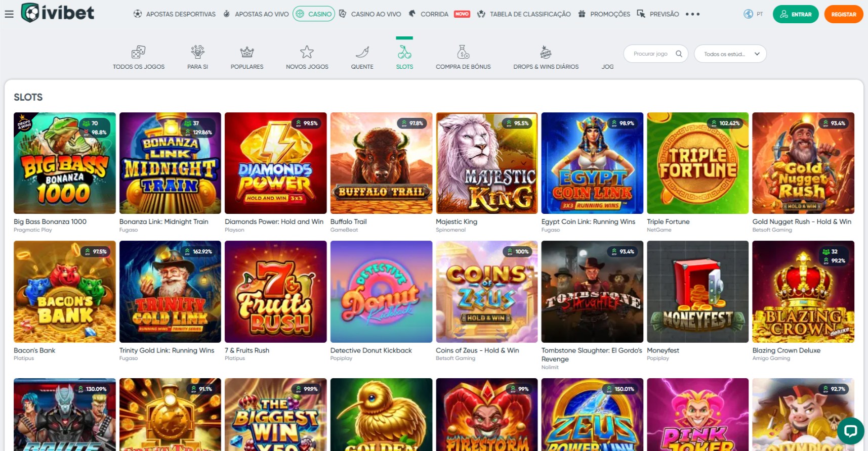Open Casino ao Vivo
The height and width of the screenshot is (451, 868).
370,14
